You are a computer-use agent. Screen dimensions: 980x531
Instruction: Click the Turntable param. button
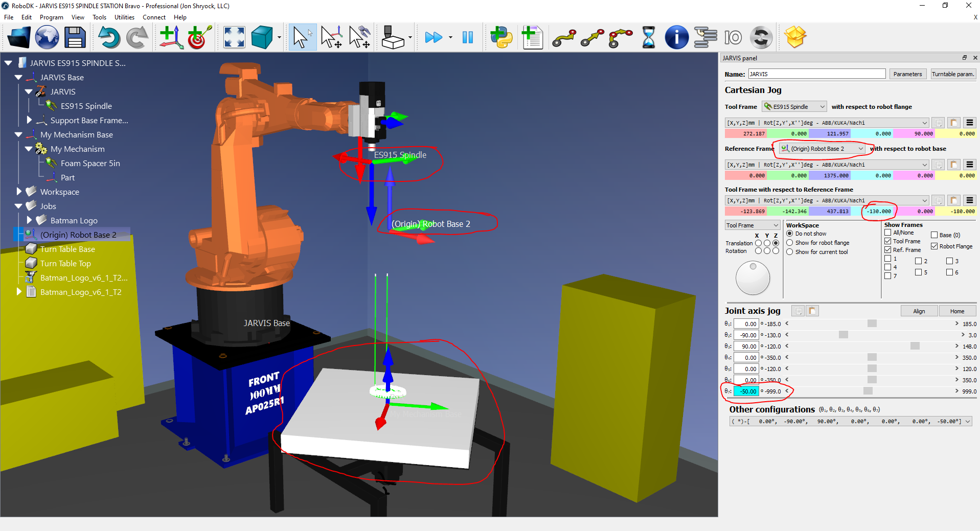click(x=953, y=74)
